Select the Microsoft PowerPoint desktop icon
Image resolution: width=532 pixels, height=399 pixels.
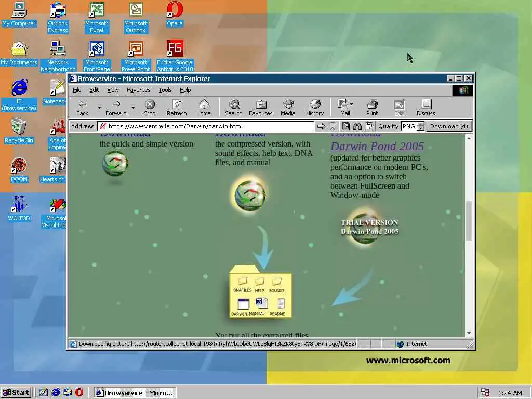(136, 56)
